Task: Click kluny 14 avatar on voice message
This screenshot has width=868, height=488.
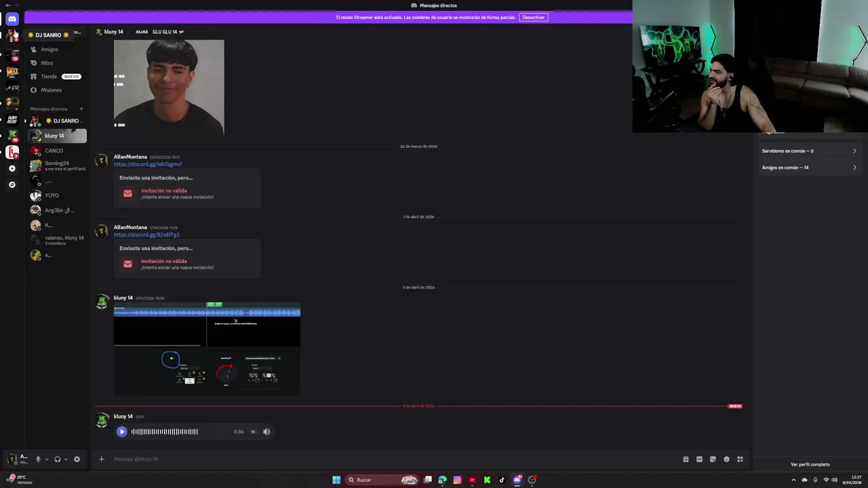Action: (x=102, y=421)
